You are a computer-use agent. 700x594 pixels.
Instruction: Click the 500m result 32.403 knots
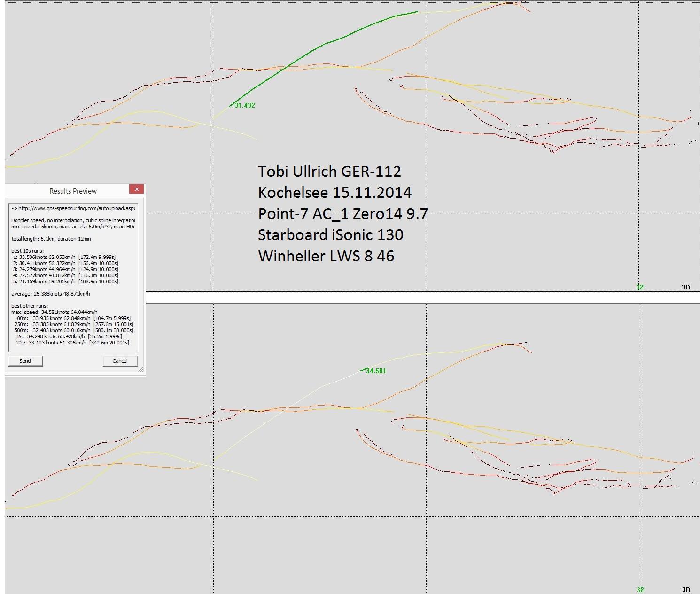pyautogui.click(x=74, y=330)
